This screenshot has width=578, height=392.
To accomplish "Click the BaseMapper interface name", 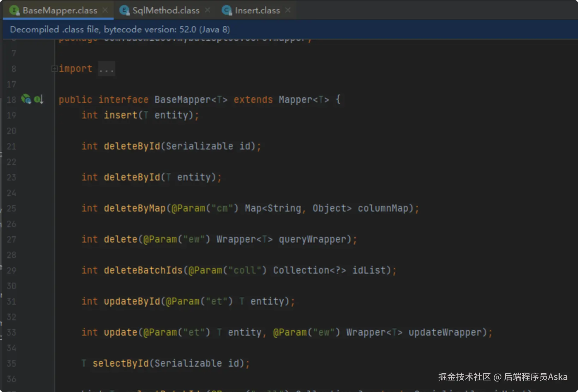I will [x=183, y=100].
